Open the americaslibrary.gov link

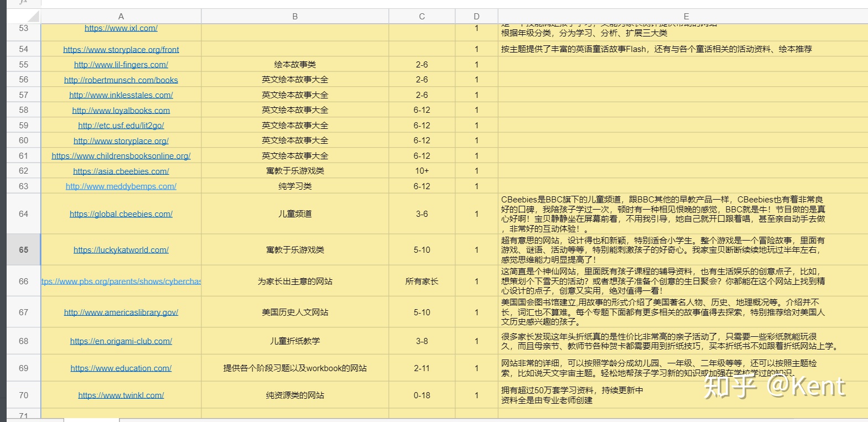[x=121, y=312]
